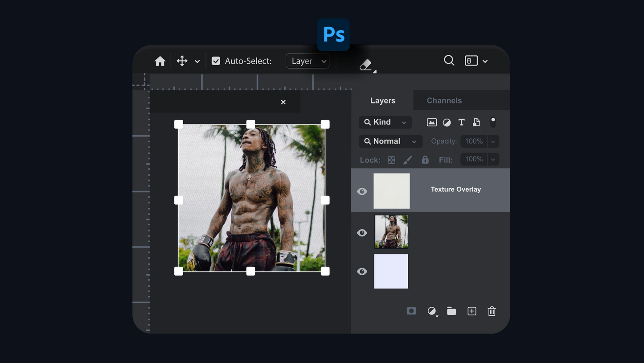Viewport: 644px width, 363px height.
Task: Select the Eraser tool
Action: 365,65
